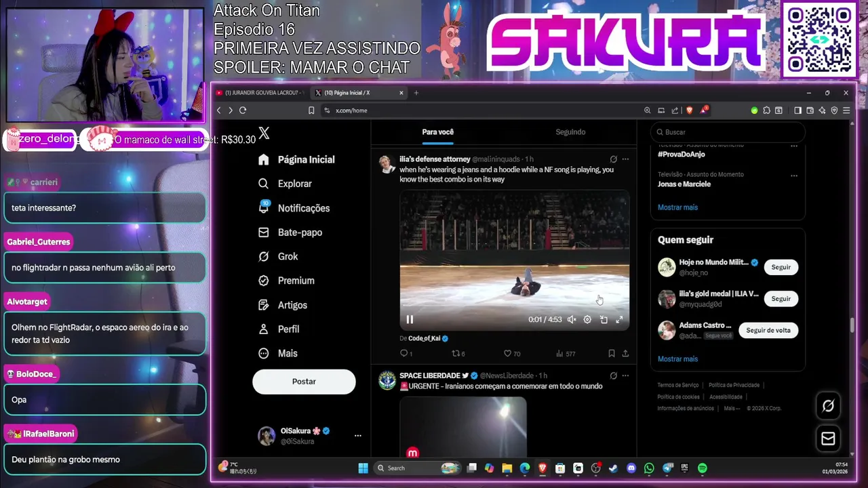Image resolution: width=868 pixels, height=488 pixels.
Task: Reply to ilia's defense attorney post
Action: 406,353
